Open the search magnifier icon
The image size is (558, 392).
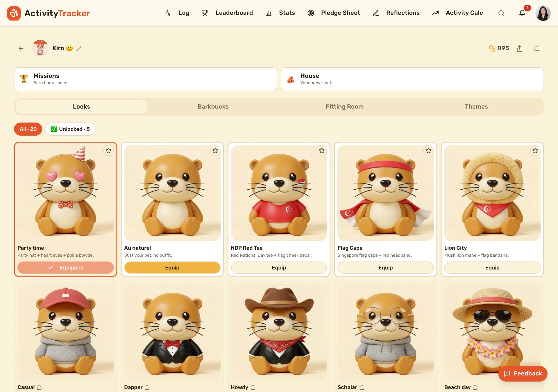pos(501,13)
